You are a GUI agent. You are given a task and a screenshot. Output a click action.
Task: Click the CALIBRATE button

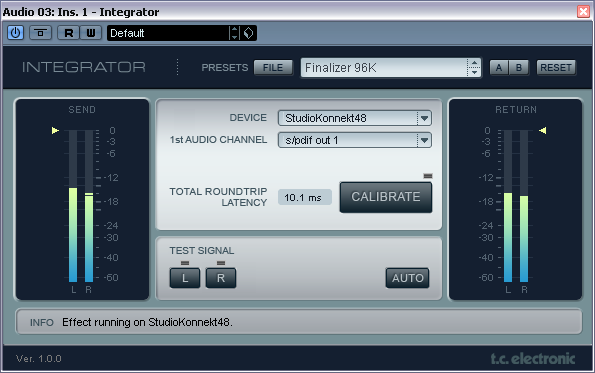386,197
